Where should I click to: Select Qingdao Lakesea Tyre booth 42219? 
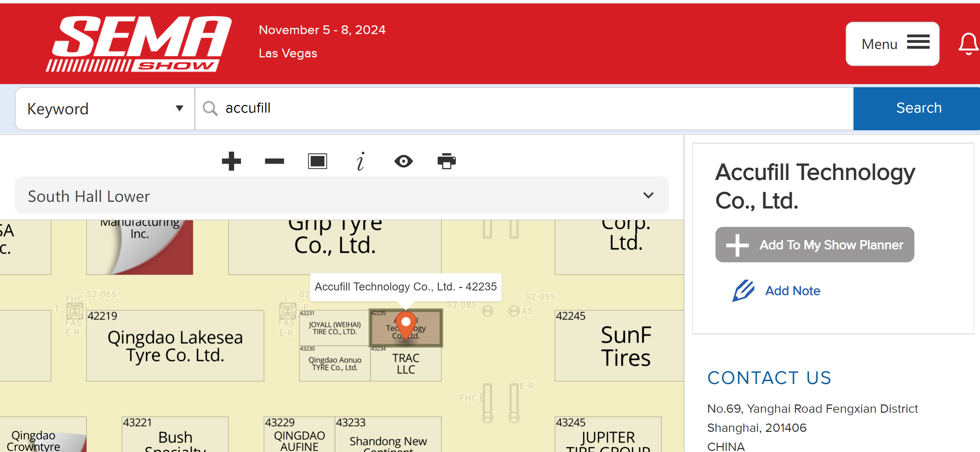click(x=175, y=346)
